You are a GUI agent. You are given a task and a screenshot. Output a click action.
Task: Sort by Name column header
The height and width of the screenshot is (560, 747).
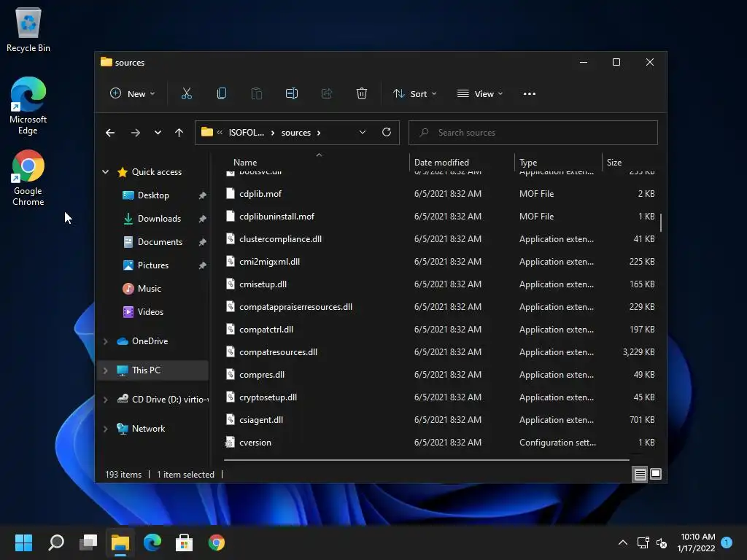click(245, 163)
